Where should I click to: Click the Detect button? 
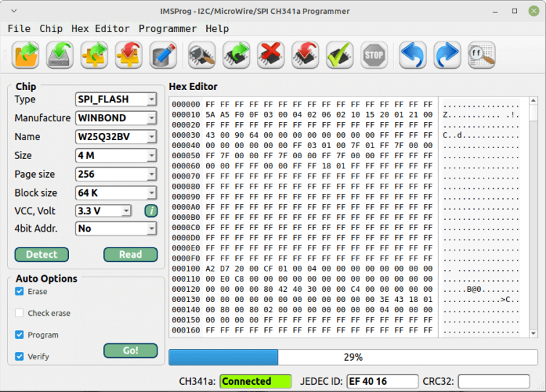[42, 255]
